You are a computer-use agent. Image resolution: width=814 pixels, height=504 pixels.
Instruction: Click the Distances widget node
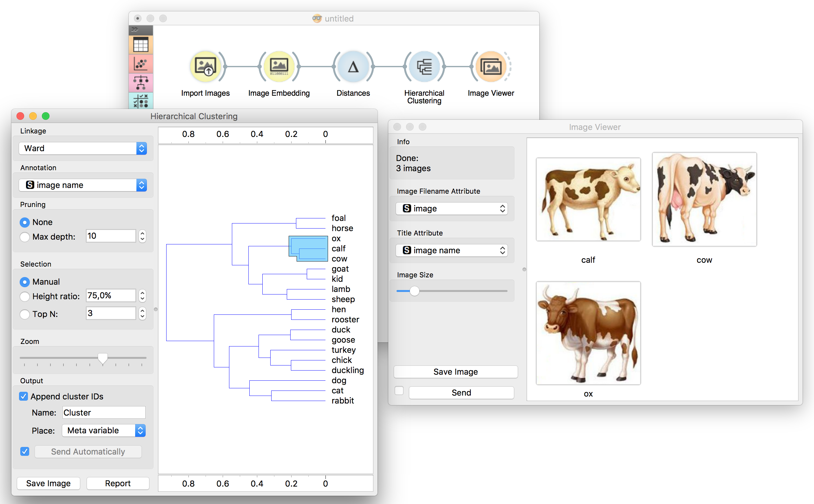click(x=353, y=67)
